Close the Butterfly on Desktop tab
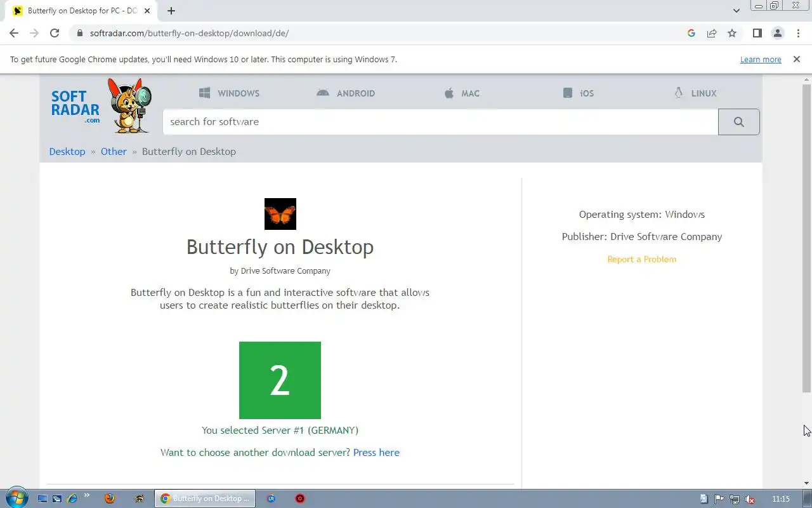 point(147,11)
